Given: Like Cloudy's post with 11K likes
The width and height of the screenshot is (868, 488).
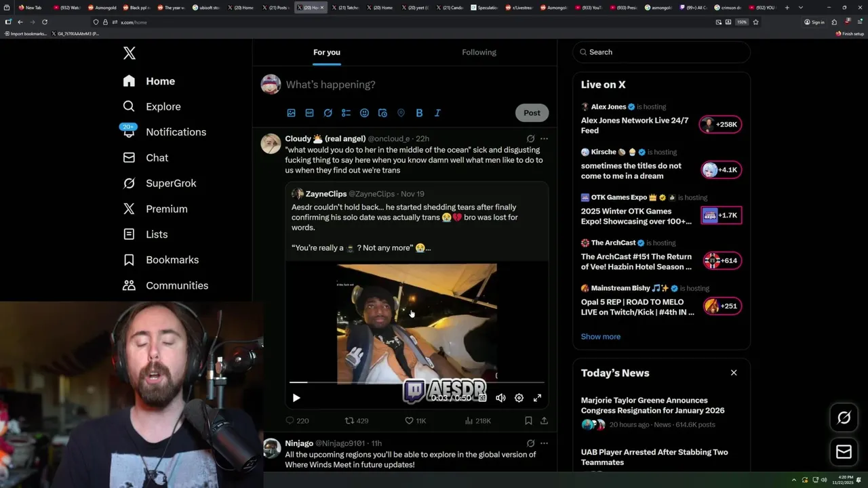Looking at the screenshot, I should [415, 421].
